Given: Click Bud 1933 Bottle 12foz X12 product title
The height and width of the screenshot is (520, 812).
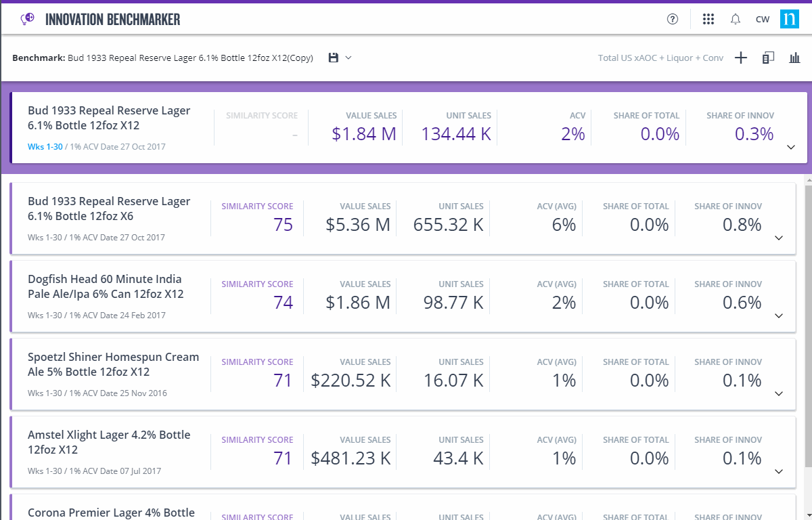Looking at the screenshot, I should (x=109, y=118).
